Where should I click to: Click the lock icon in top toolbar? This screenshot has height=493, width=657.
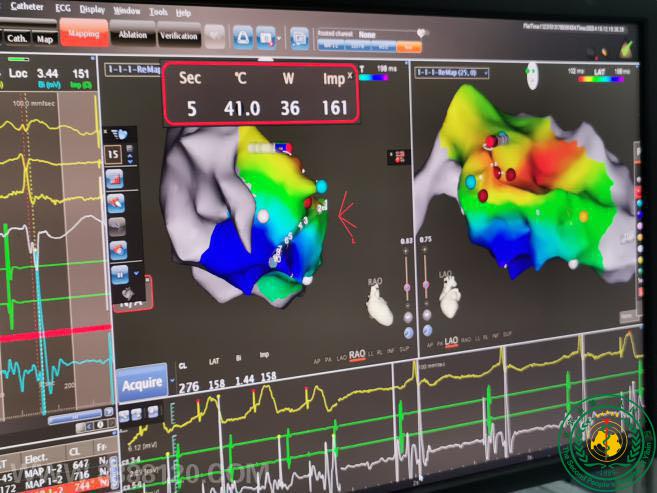[242, 37]
